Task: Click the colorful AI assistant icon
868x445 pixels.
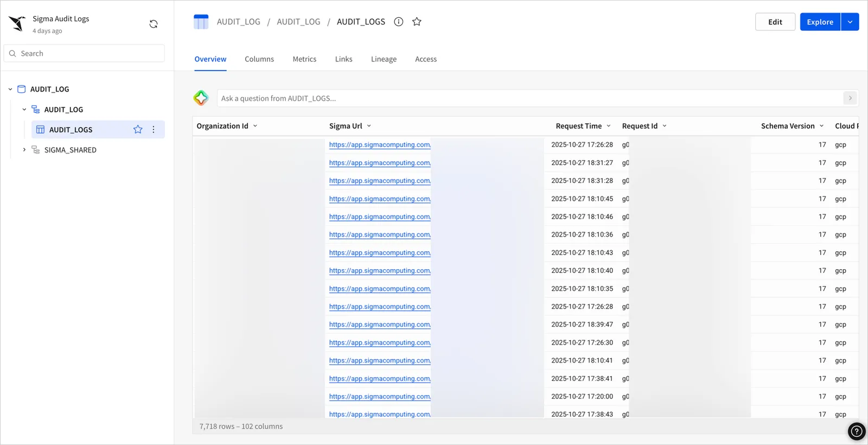Action: pos(201,98)
